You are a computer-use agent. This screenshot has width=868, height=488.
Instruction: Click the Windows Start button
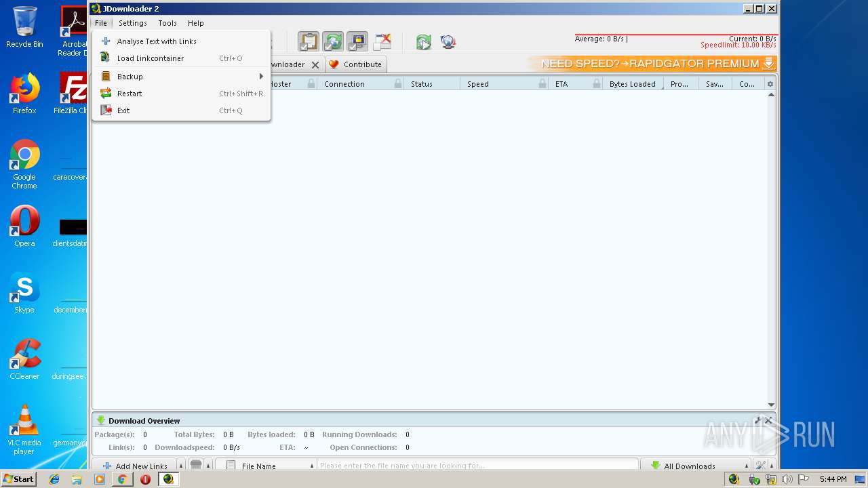(x=18, y=479)
